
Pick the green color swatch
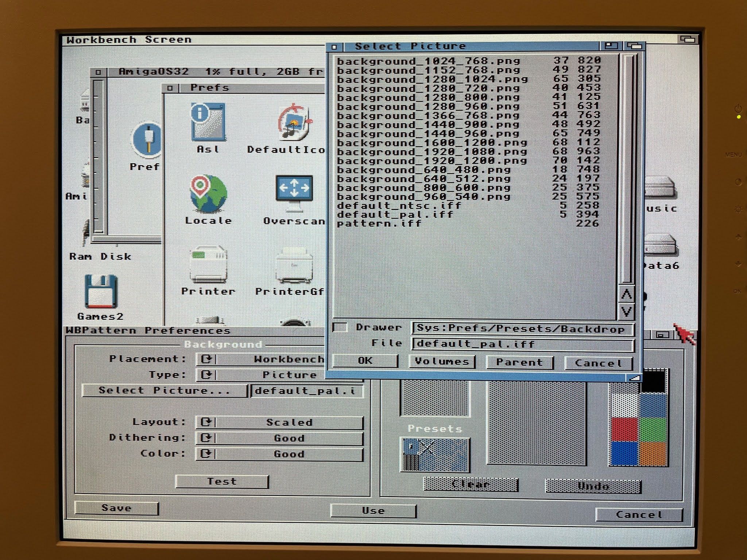[653, 429]
